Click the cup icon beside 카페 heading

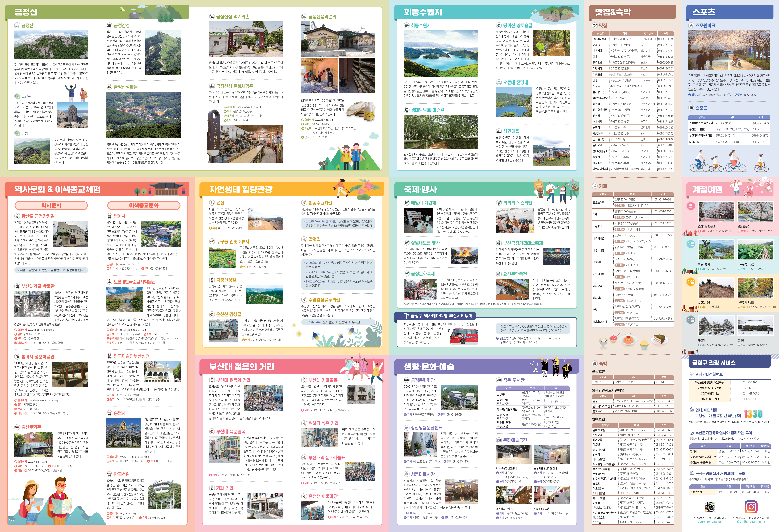tap(595, 186)
